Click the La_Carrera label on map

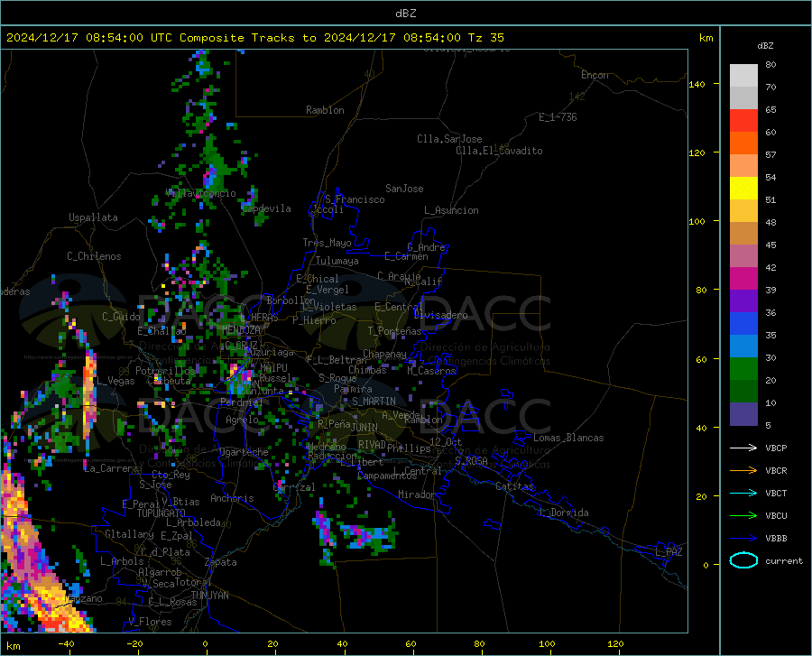click(x=111, y=468)
